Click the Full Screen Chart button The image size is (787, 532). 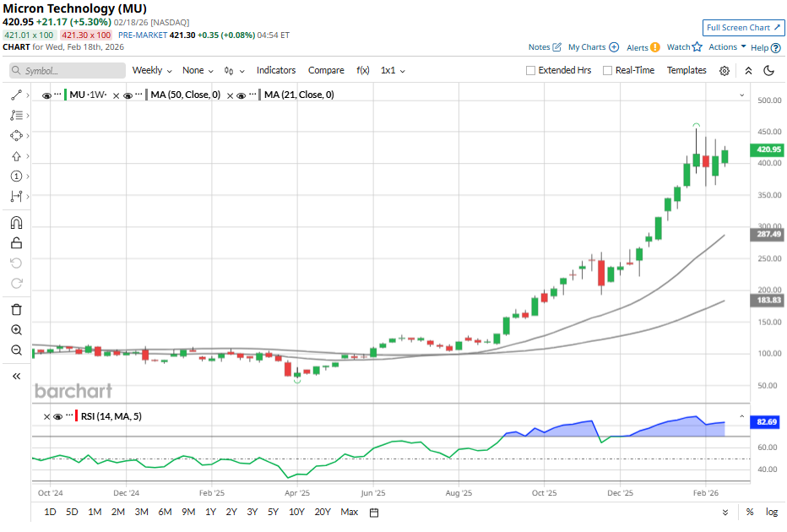point(743,28)
